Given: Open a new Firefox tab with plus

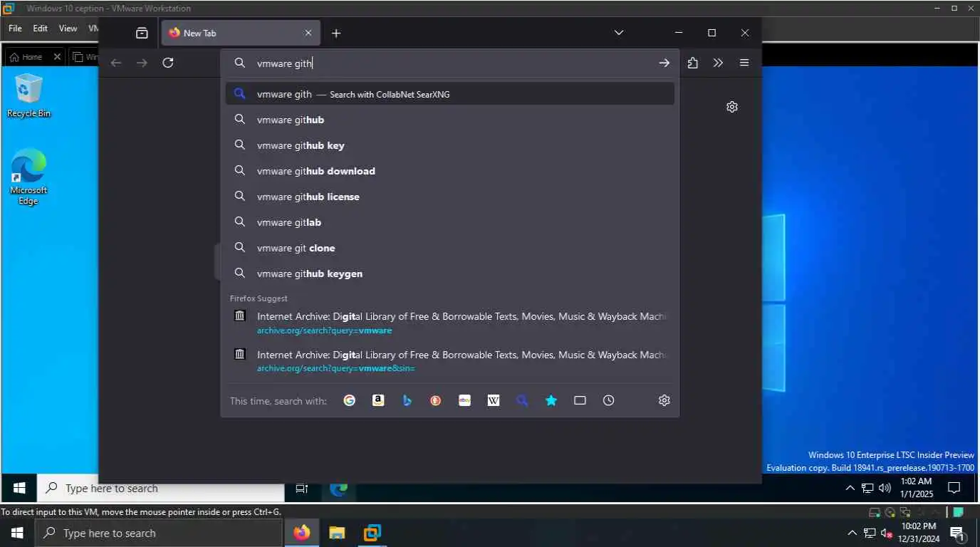Looking at the screenshot, I should coord(336,33).
